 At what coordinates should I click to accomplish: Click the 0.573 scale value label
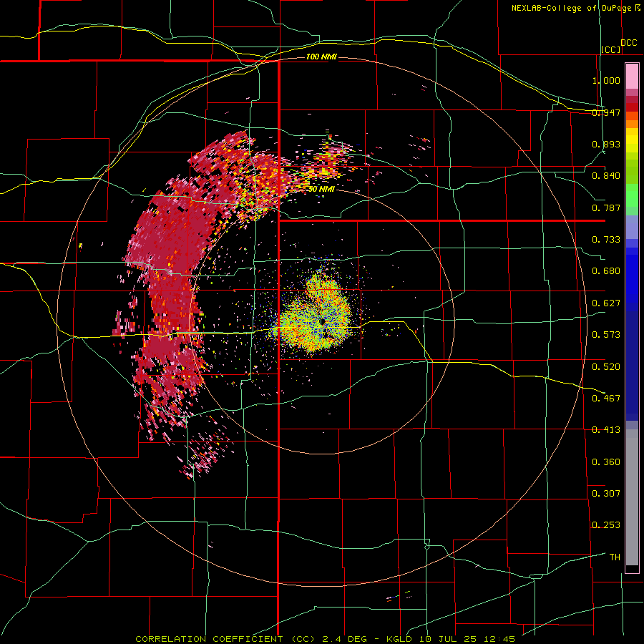pyautogui.click(x=606, y=335)
